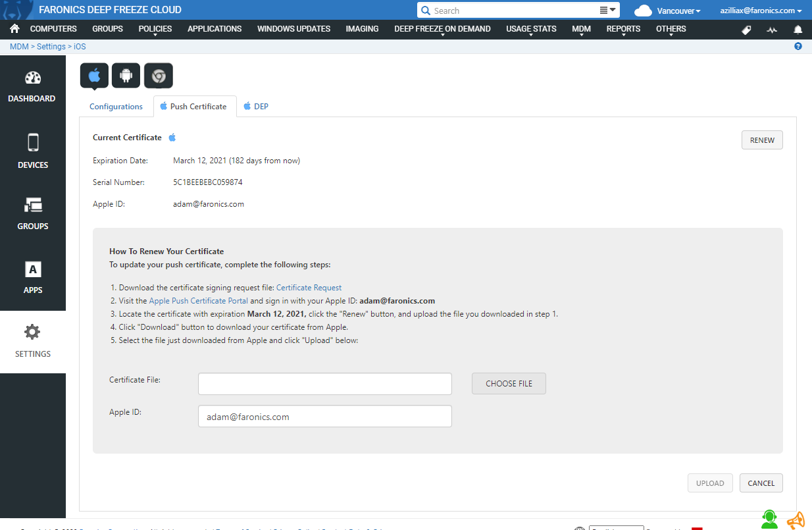Open Devices in the MDM sidebar

tap(33, 151)
